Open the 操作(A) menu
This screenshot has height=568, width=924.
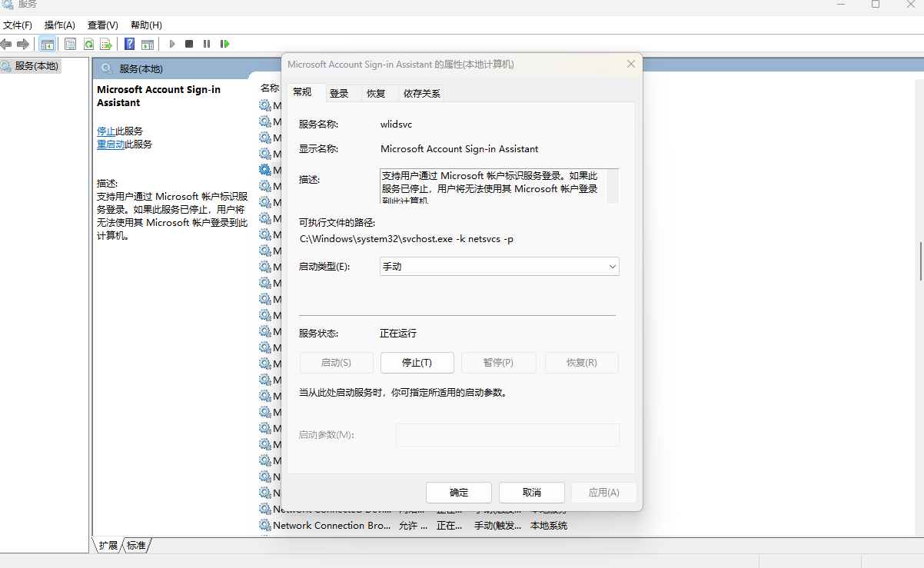point(60,25)
